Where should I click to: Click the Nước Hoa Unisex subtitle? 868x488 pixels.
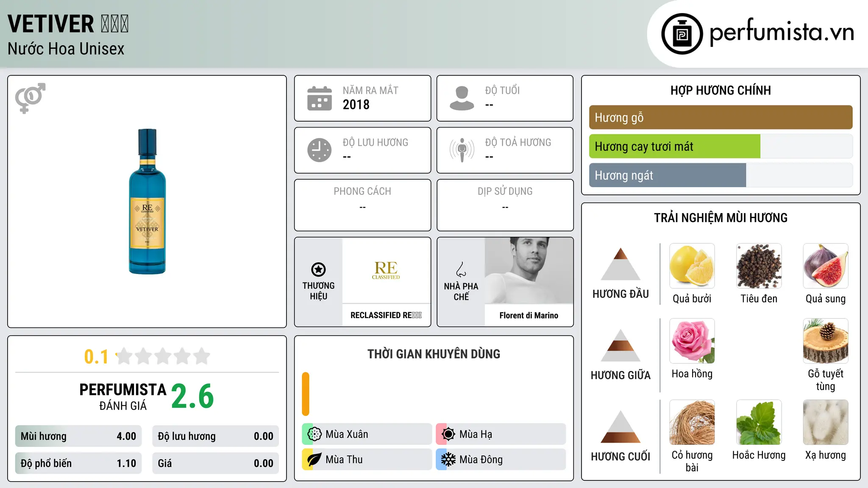(x=66, y=49)
